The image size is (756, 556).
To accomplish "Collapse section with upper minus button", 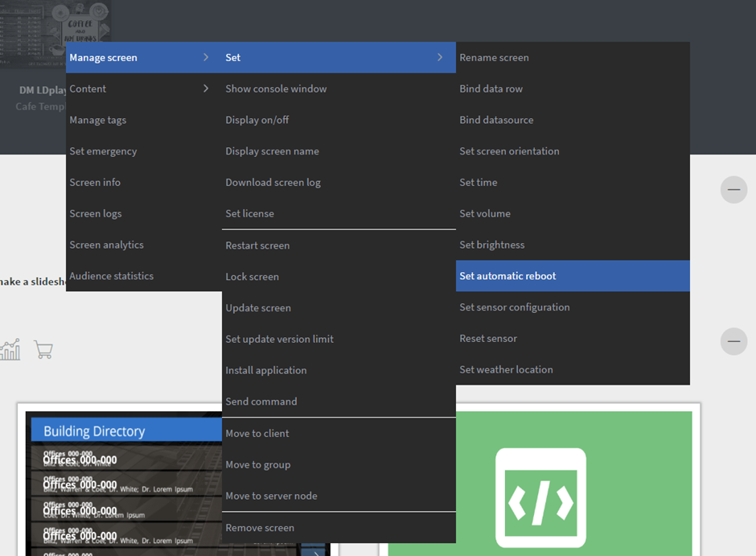I will point(733,190).
